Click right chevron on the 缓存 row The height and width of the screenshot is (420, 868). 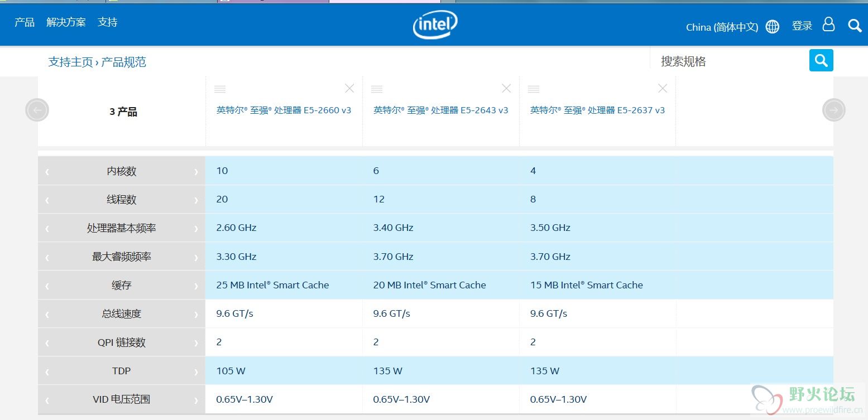196,286
